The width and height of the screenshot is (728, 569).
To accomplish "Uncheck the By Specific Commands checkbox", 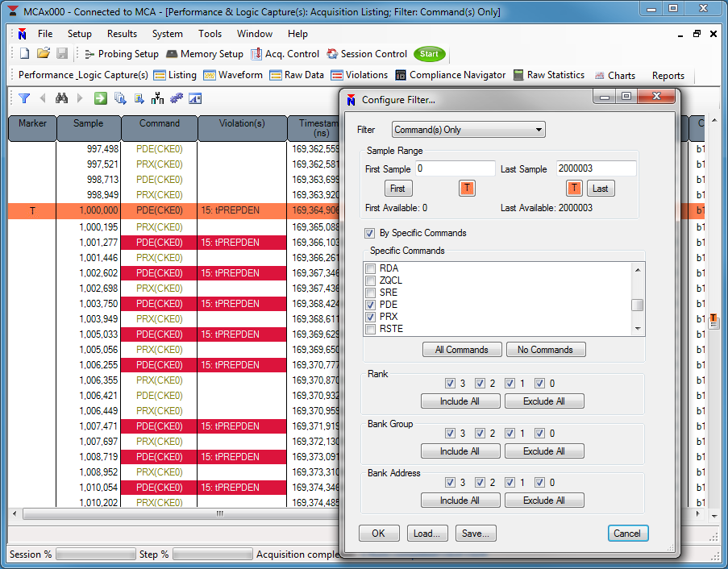I will pyautogui.click(x=370, y=233).
